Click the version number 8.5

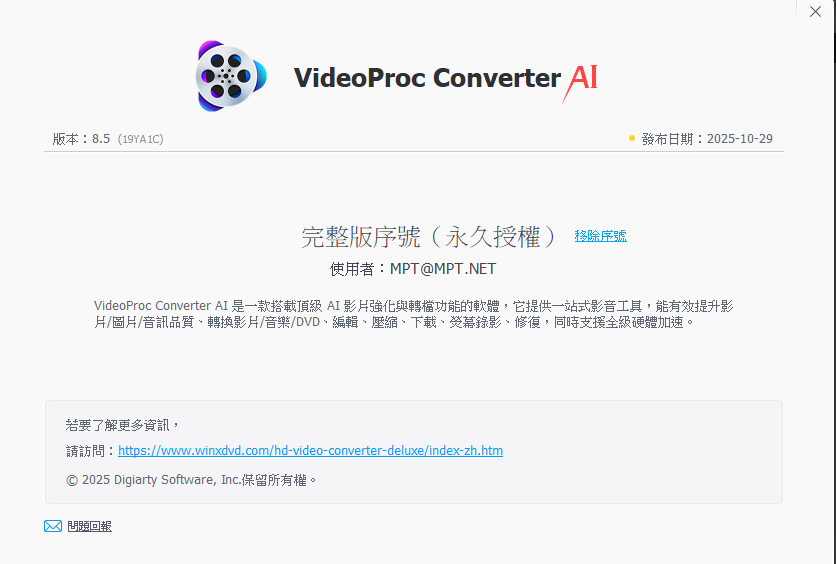pyautogui.click(x=101, y=139)
